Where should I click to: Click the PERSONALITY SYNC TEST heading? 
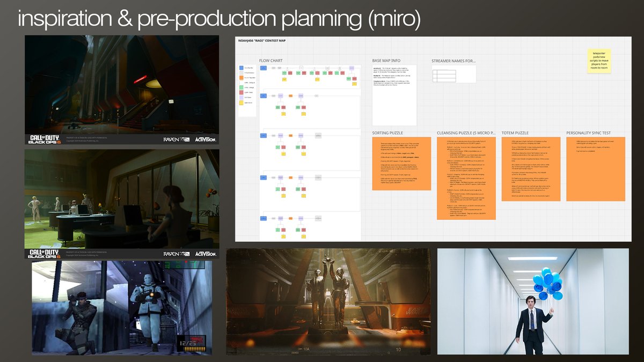(x=588, y=133)
